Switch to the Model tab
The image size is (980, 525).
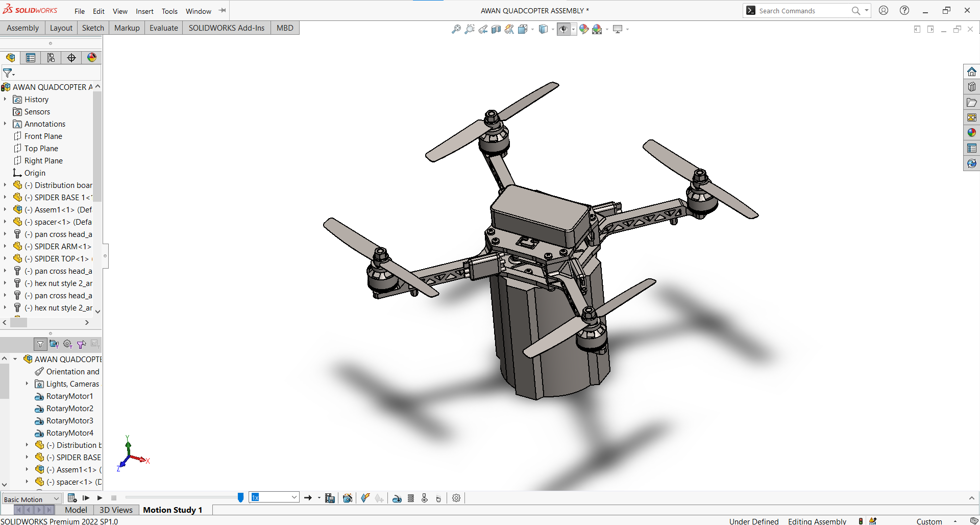pos(76,510)
